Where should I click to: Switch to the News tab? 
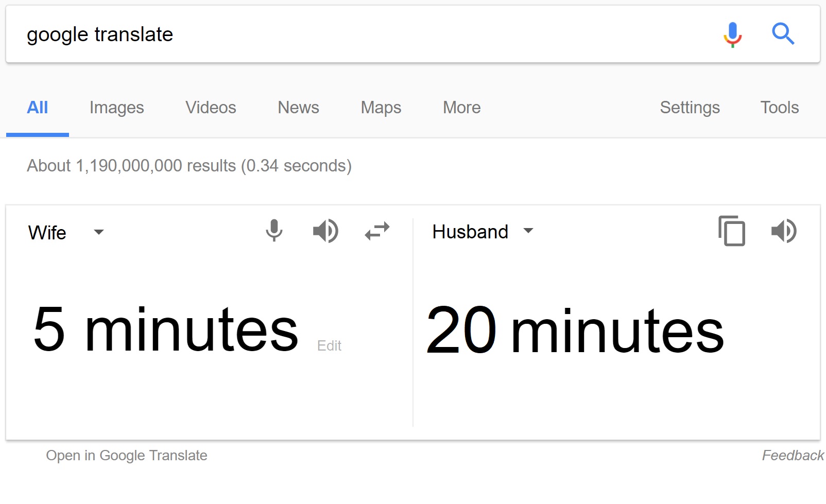(298, 108)
